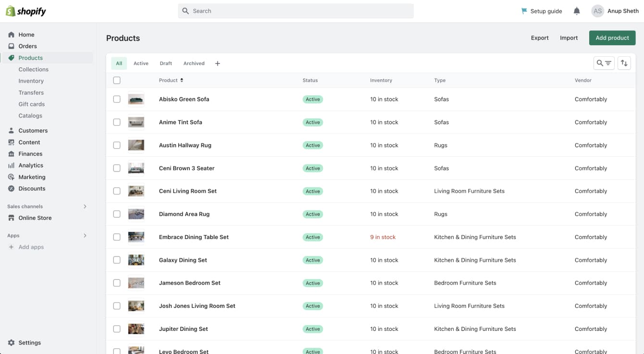644x354 pixels.
Task: Click the plus icon to add view
Action: click(217, 63)
